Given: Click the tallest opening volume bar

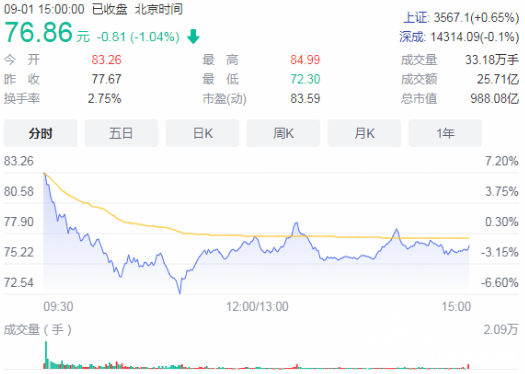Looking at the screenshot, I should (46, 355).
